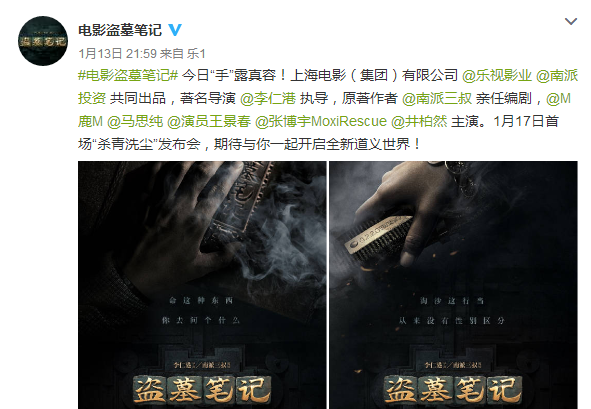The image size is (591, 409).
Task: Expand the post options chevron menu
Action: [x=571, y=21]
